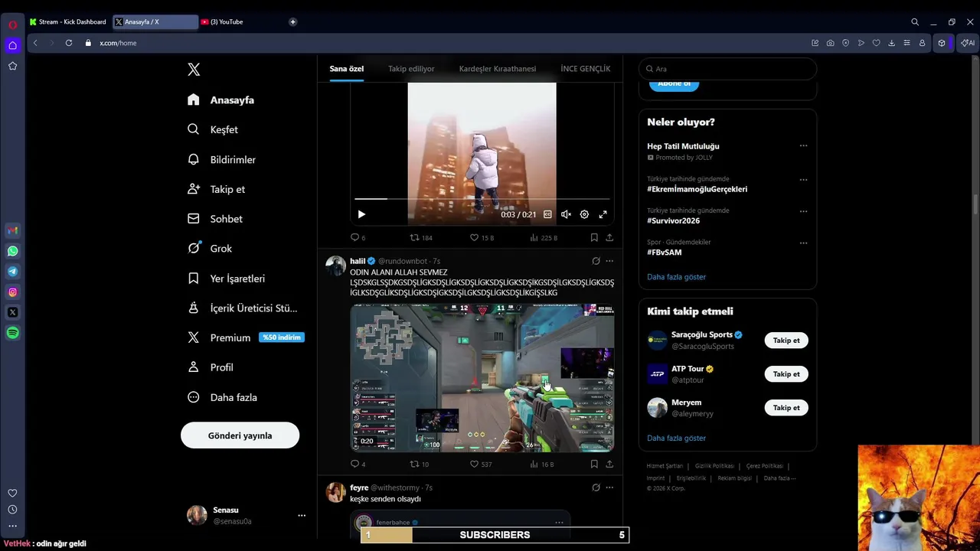Open the Opera AI assistant button
The width and height of the screenshot is (980, 551).
point(969,43)
